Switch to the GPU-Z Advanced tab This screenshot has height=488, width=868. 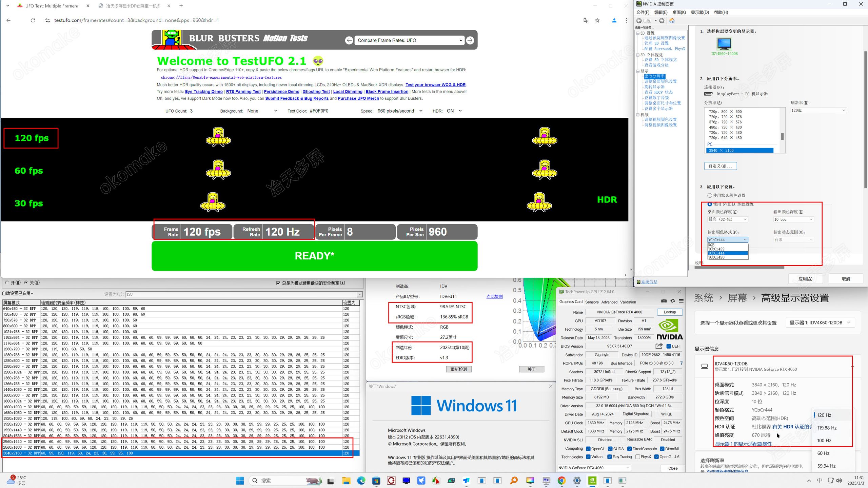tap(609, 302)
